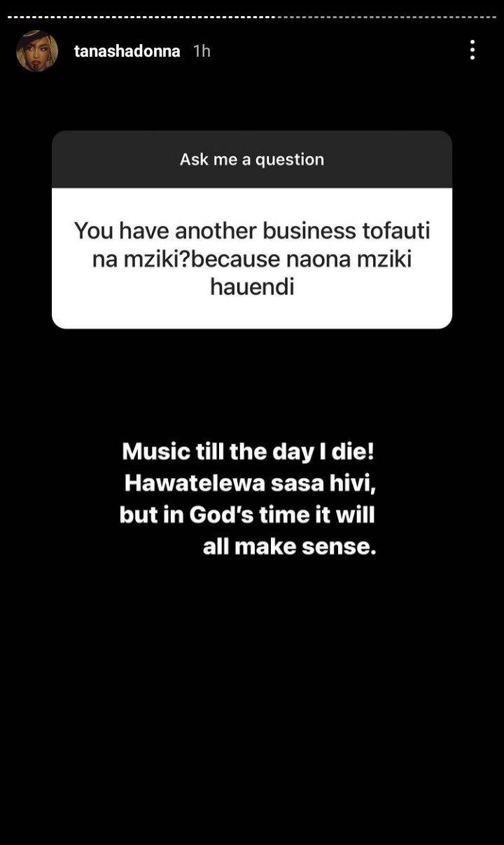Viewport: 504px width, 845px height.
Task: Open the tanashadonna username link
Action: 127,51
